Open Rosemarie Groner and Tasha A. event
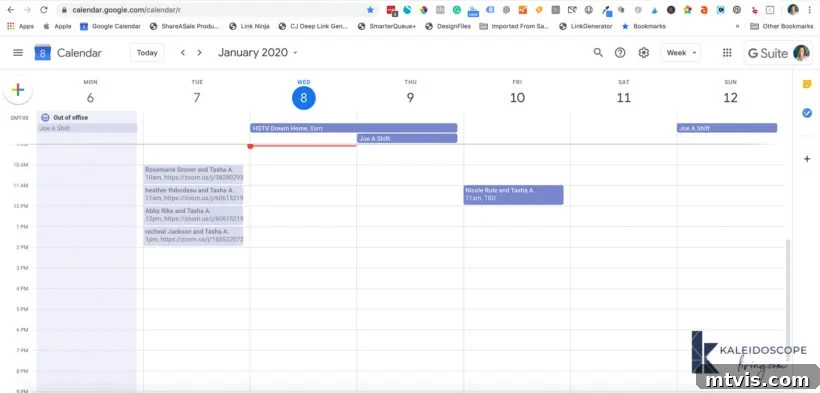 [193, 174]
